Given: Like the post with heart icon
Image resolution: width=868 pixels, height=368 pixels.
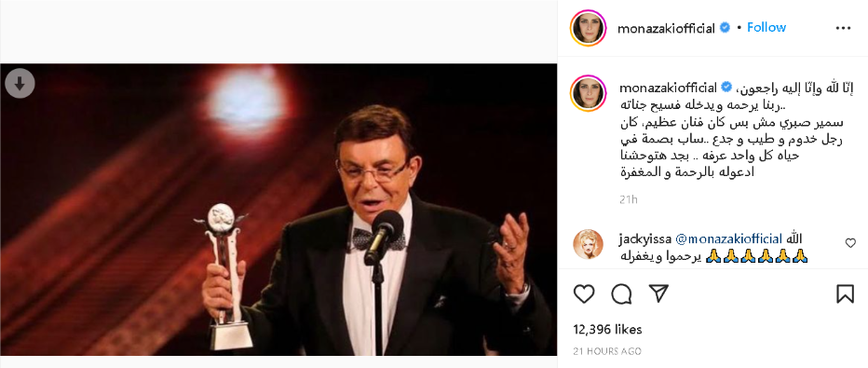Looking at the screenshot, I should (583, 293).
